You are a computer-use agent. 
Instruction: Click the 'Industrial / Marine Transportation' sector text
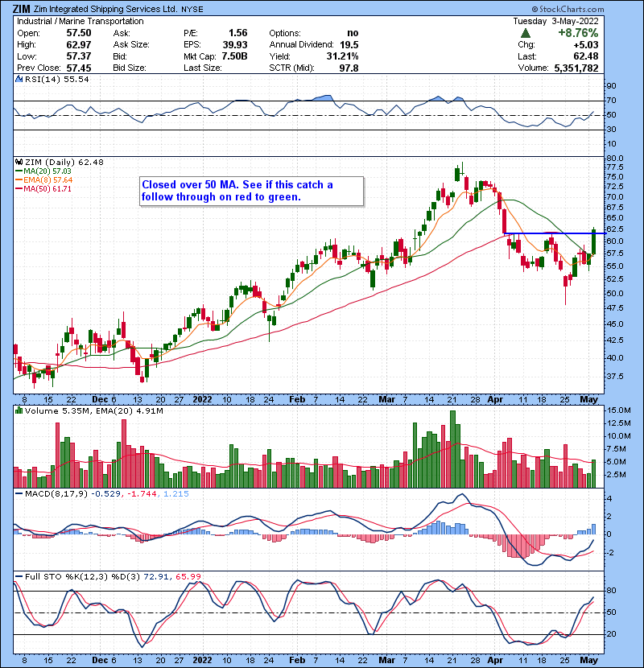[x=80, y=21]
